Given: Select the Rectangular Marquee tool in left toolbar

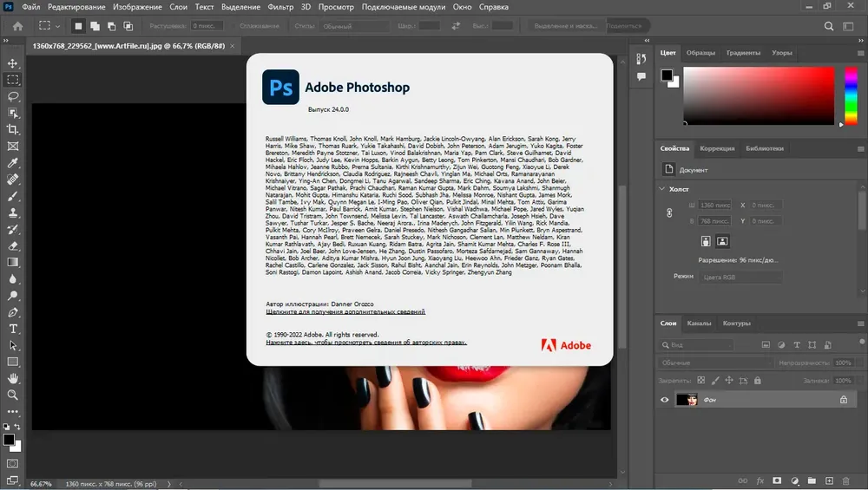Looking at the screenshot, I should [13, 80].
